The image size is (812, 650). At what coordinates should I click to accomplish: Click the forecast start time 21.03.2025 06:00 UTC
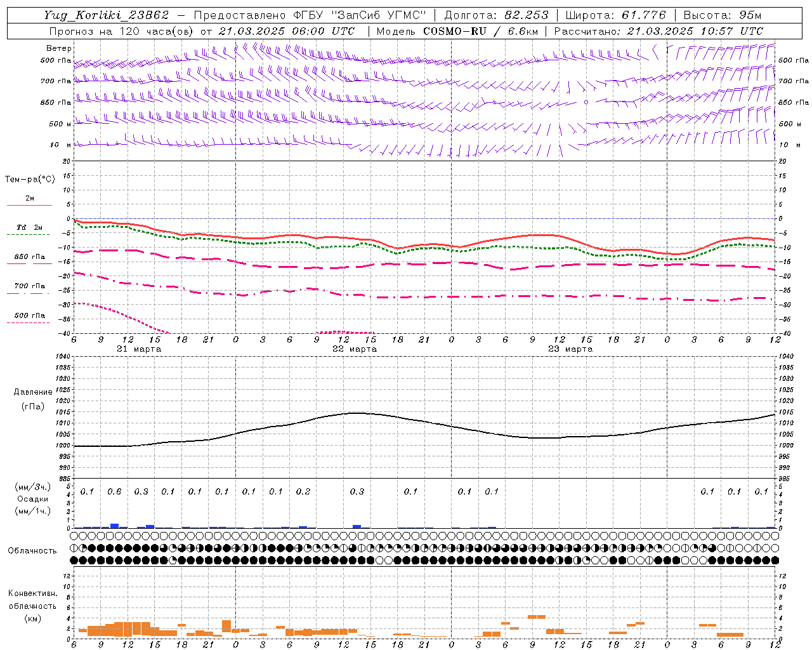tap(287, 31)
